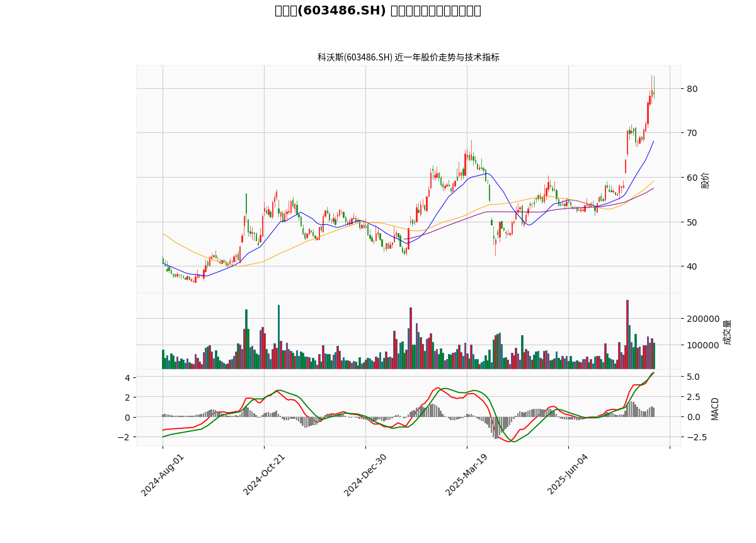Click the right MACD axis value 5.0
756x543 pixels.
point(693,377)
